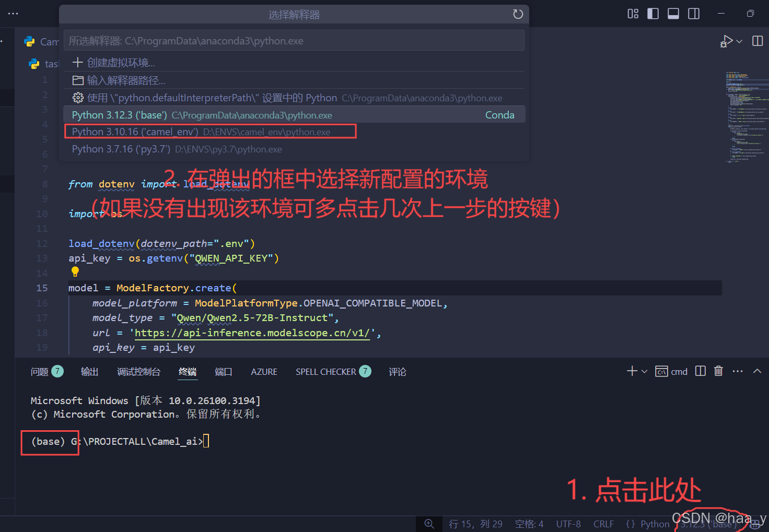This screenshot has width=769, height=532.
Task: Open the search magnifier in the status bar
Action: click(x=429, y=524)
